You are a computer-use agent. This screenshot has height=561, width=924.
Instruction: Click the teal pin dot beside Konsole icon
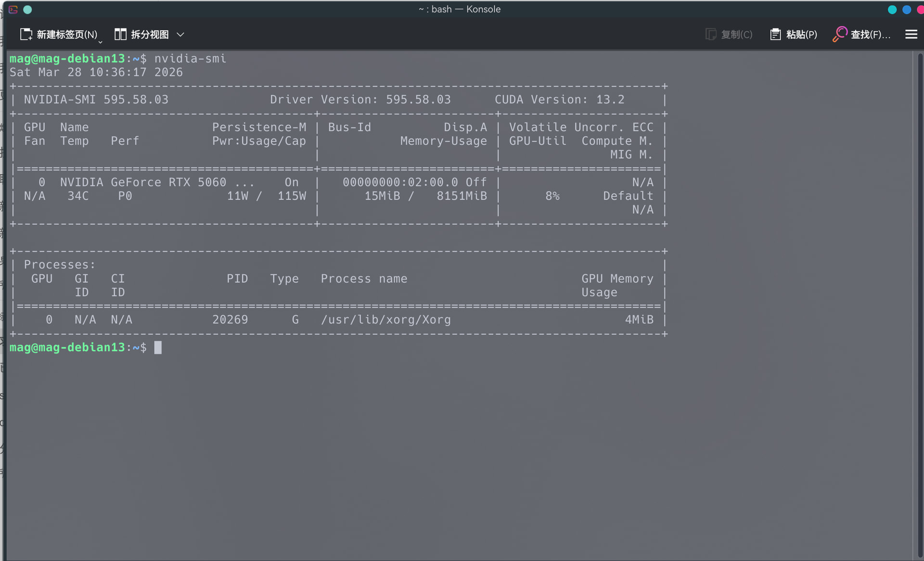[27, 10]
